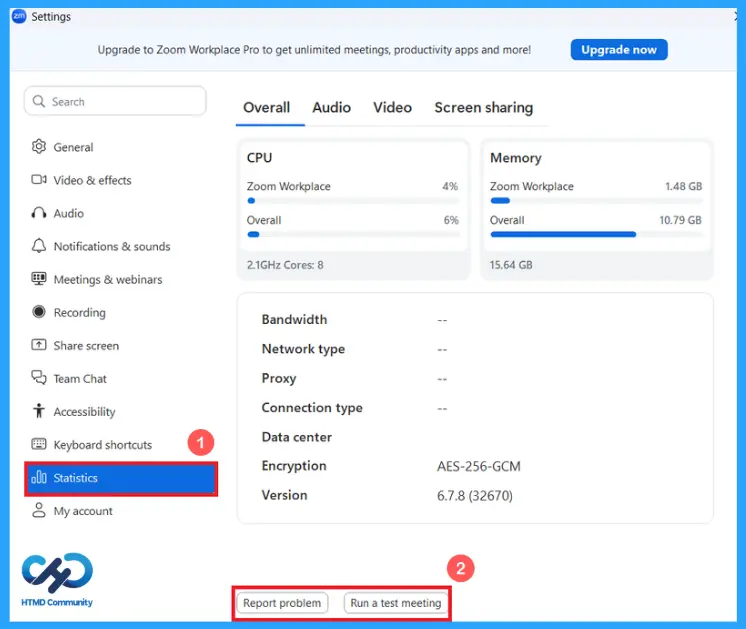Screen dimensions: 746x629
Task: Click the Network type label
Action: tap(304, 349)
